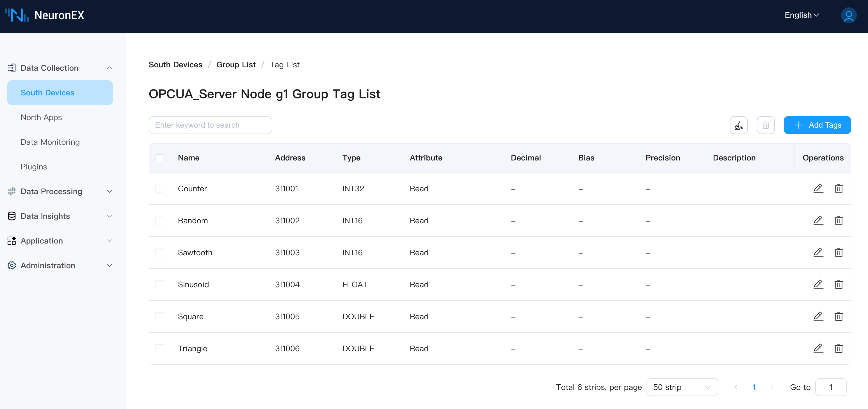
Task: Delete the Random tag via trash icon
Action: click(838, 220)
